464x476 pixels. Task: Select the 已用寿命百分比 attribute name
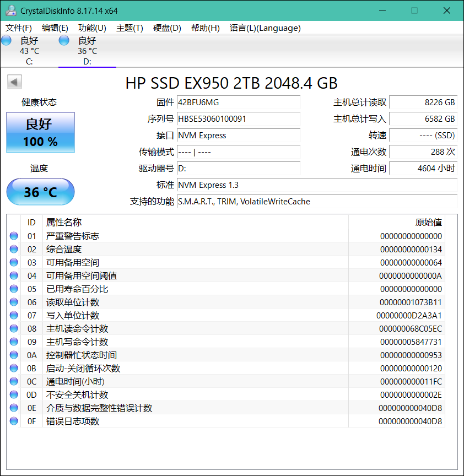point(77,289)
